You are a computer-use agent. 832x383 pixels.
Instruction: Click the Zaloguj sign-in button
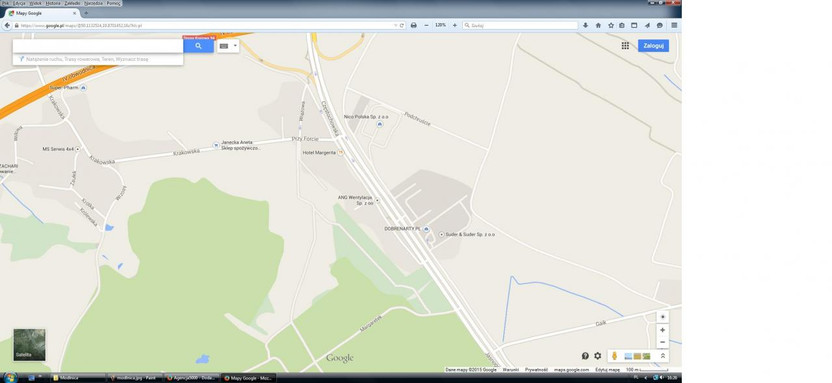(x=653, y=46)
